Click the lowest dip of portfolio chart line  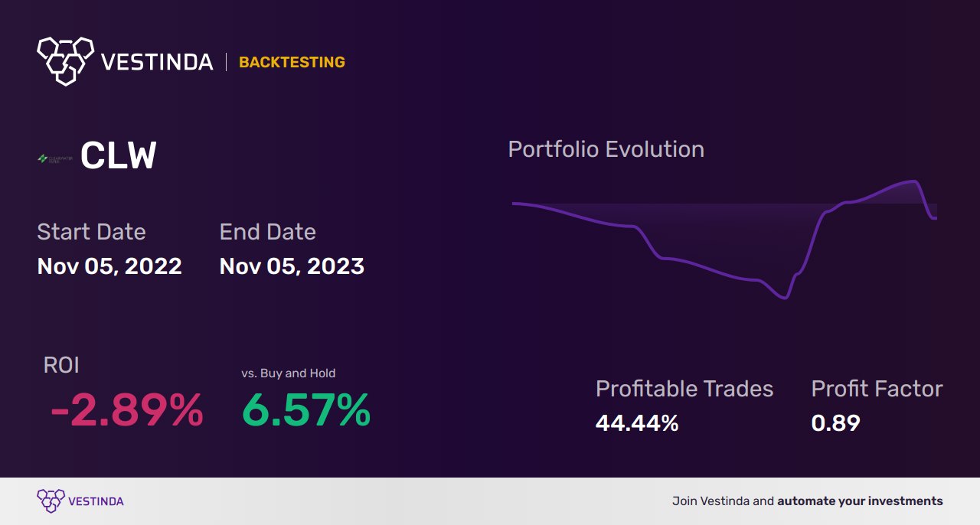point(784,297)
